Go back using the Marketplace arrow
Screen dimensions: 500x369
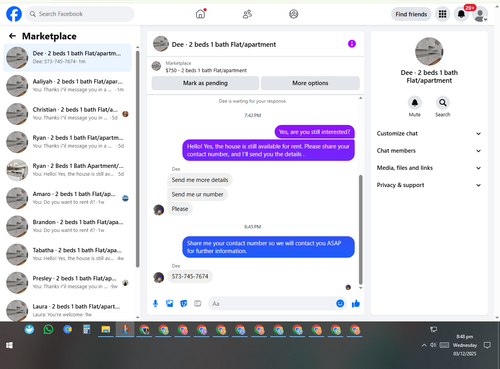click(12, 36)
